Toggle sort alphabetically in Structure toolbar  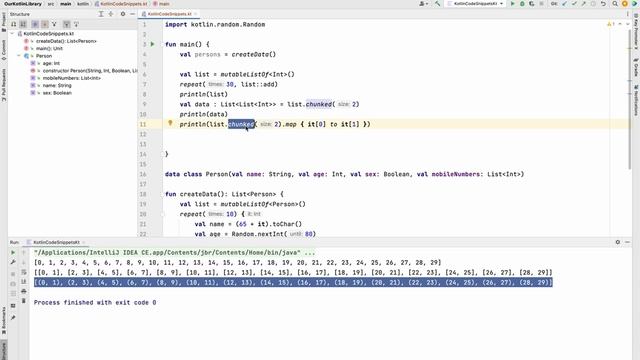pyautogui.click(x=23, y=24)
